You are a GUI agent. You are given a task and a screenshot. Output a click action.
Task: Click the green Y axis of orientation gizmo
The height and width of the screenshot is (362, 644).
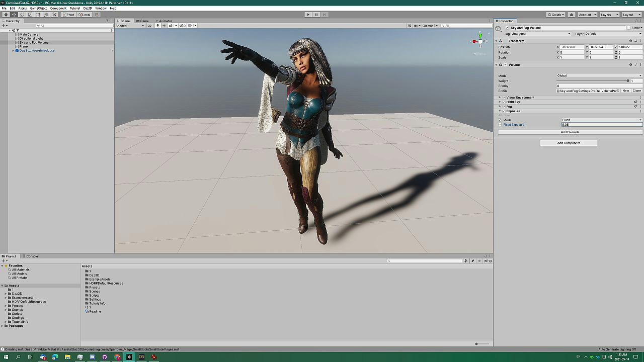[x=480, y=35]
